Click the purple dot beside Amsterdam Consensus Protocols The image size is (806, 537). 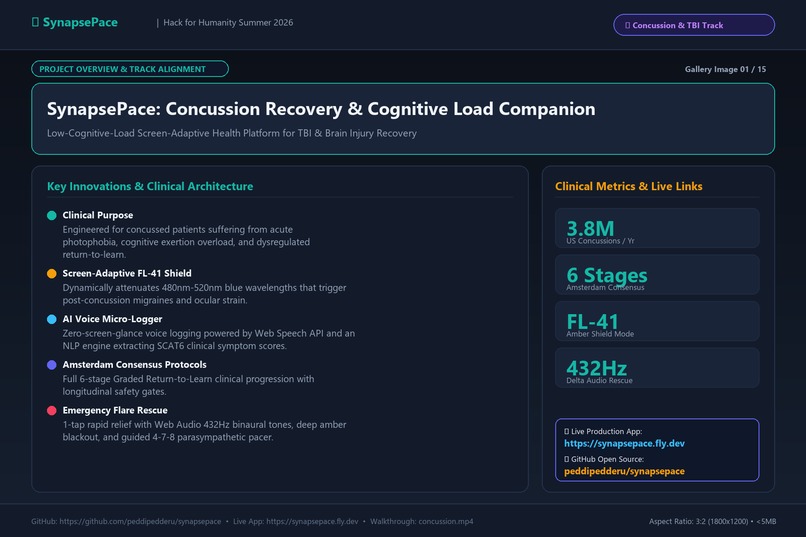click(51, 365)
